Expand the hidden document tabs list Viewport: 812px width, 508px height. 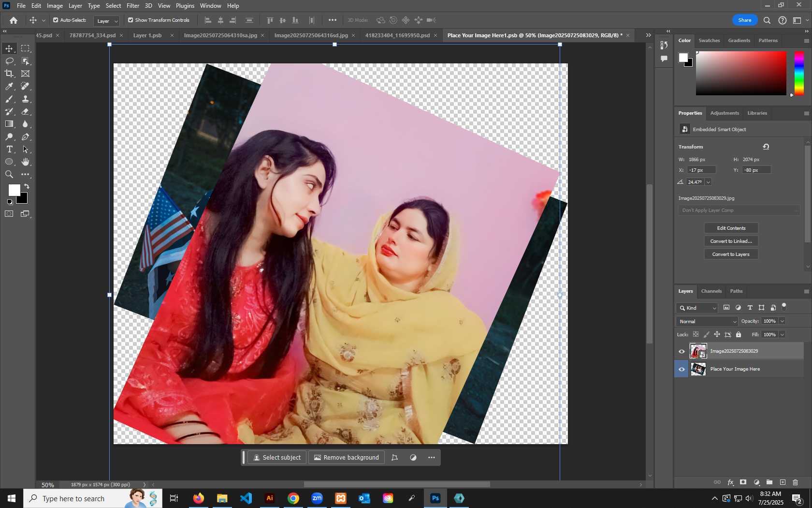point(649,35)
